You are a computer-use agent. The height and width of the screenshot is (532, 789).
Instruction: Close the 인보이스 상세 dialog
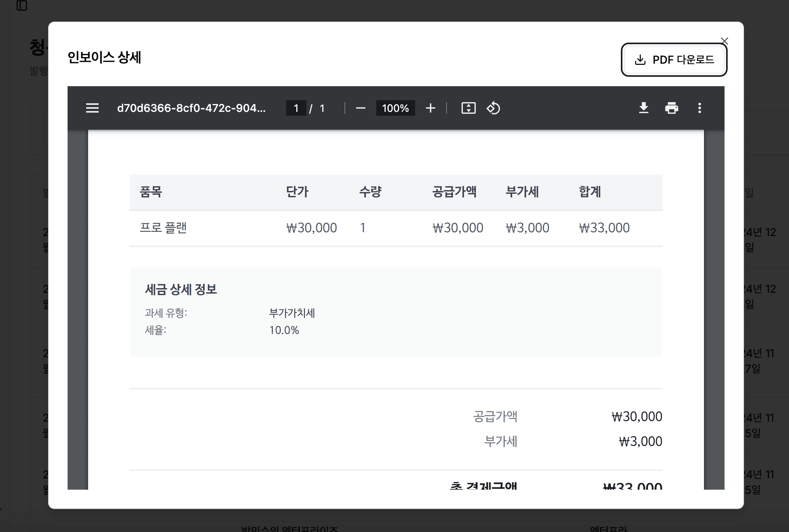click(x=725, y=41)
